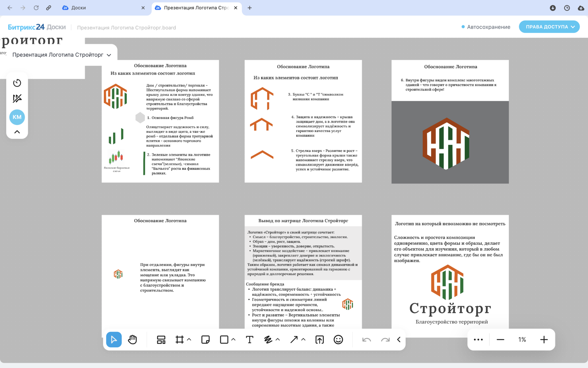Viewport: 588px width, 368px height.
Task: Click the gray hexagon shape on first slide
Action: [x=140, y=118]
